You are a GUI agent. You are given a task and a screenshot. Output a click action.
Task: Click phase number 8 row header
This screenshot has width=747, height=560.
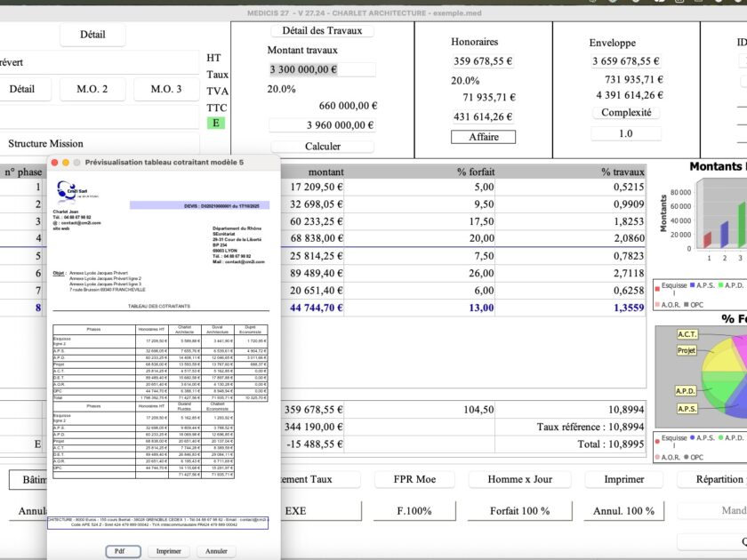[x=37, y=308]
